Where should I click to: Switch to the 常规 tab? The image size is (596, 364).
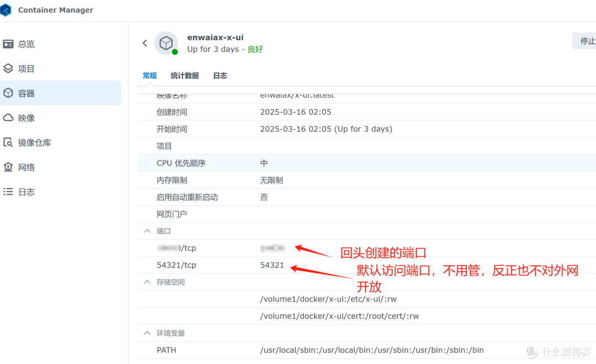pyautogui.click(x=150, y=76)
